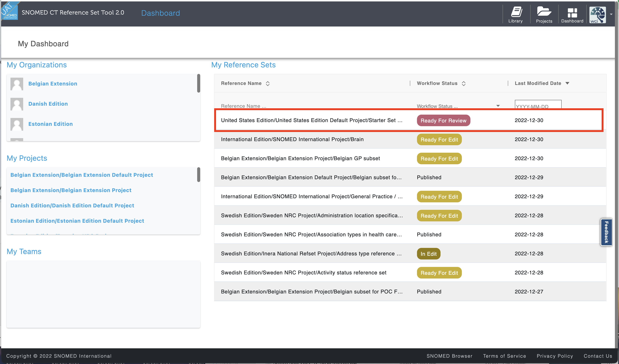Open Estonian Edition Default Project link

tap(77, 221)
